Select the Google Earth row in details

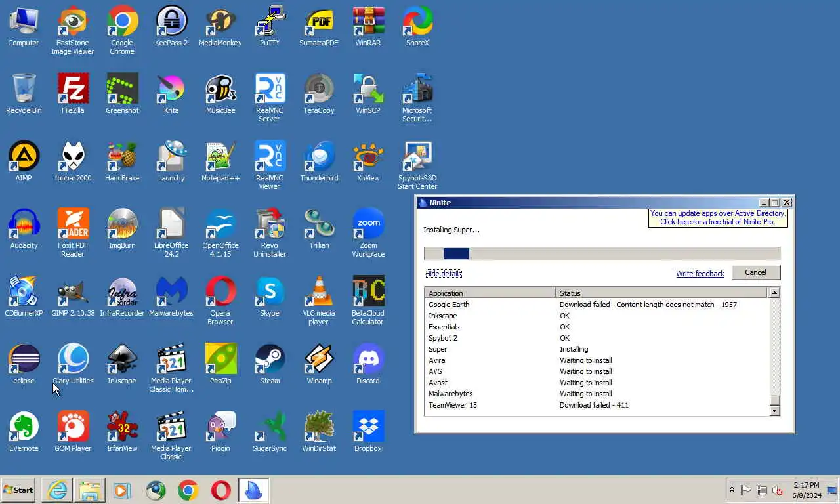pyautogui.click(x=597, y=304)
